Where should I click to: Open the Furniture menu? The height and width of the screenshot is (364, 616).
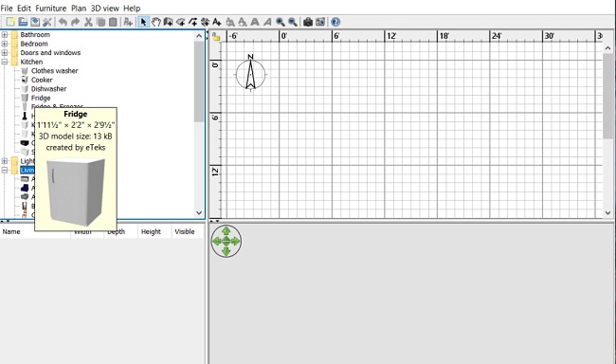pyautogui.click(x=50, y=8)
